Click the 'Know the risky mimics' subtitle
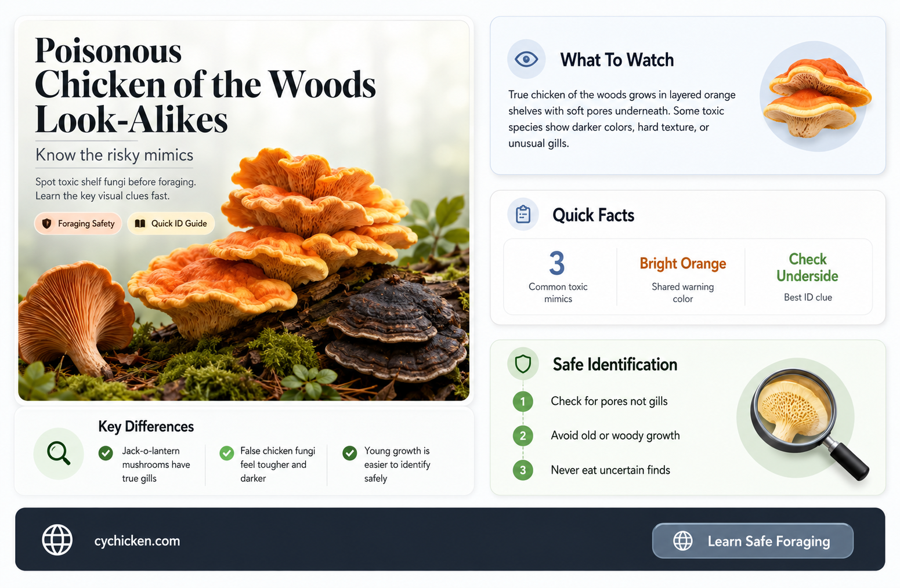 click(x=114, y=155)
